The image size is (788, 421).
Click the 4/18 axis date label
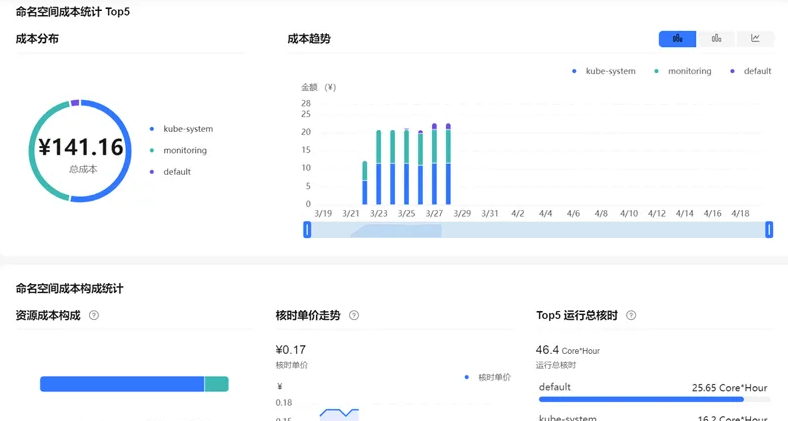pos(740,214)
